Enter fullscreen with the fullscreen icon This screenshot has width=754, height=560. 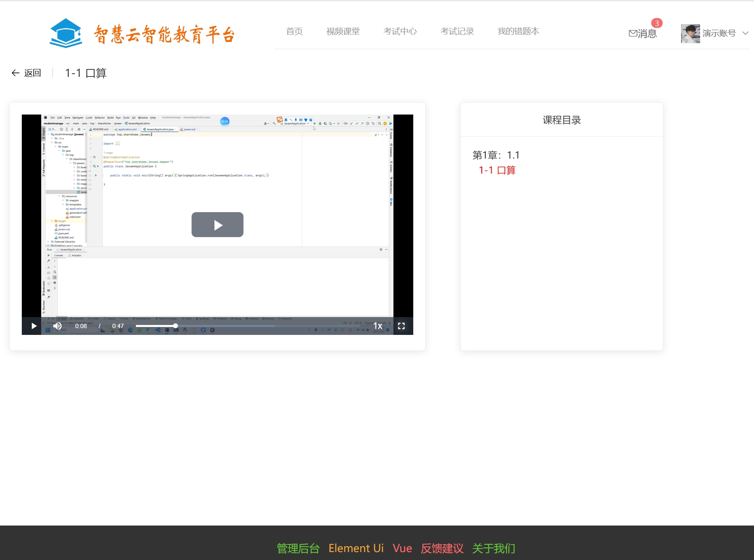click(401, 326)
